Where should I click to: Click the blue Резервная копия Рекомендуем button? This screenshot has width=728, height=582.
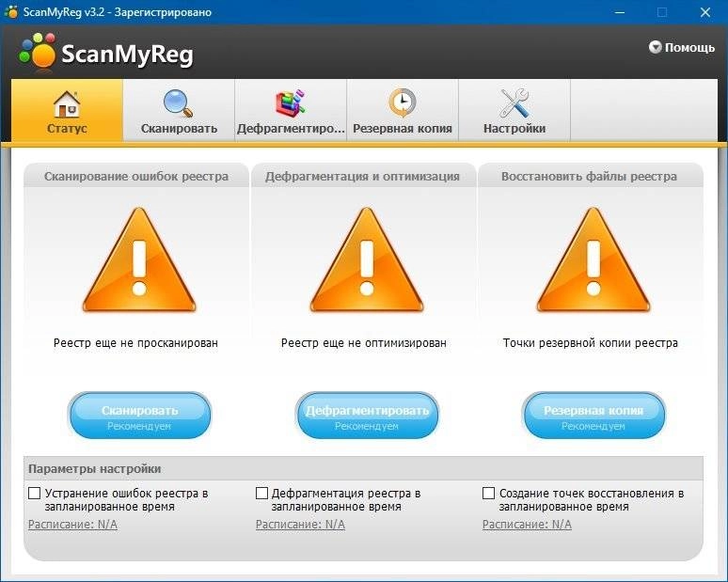(x=593, y=416)
